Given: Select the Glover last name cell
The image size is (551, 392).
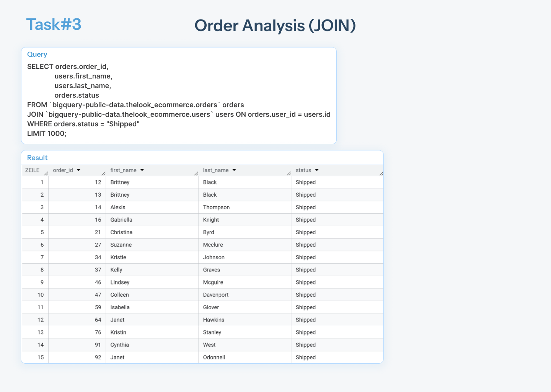Looking at the screenshot, I should click(x=245, y=307).
